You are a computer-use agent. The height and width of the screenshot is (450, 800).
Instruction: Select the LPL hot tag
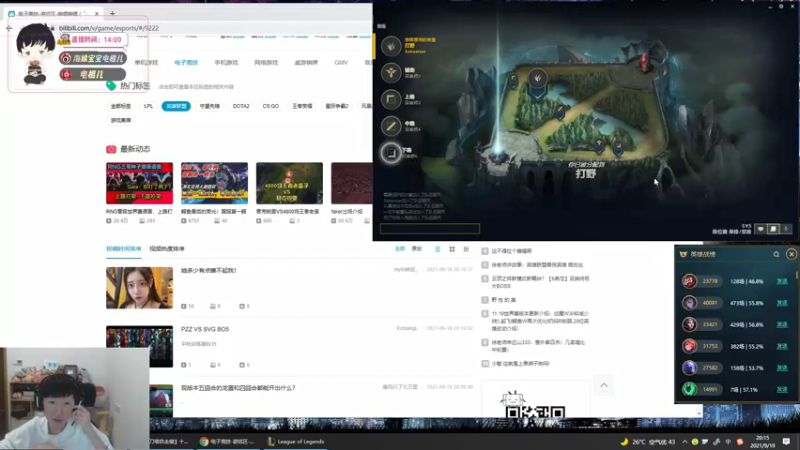tap(148, 106)
